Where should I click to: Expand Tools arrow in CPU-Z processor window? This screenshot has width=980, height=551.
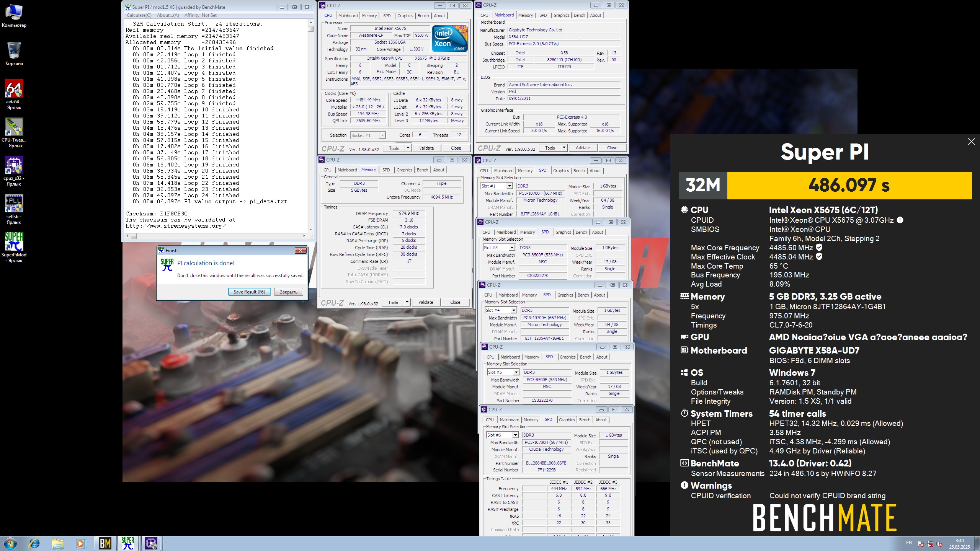coord(408,148)
